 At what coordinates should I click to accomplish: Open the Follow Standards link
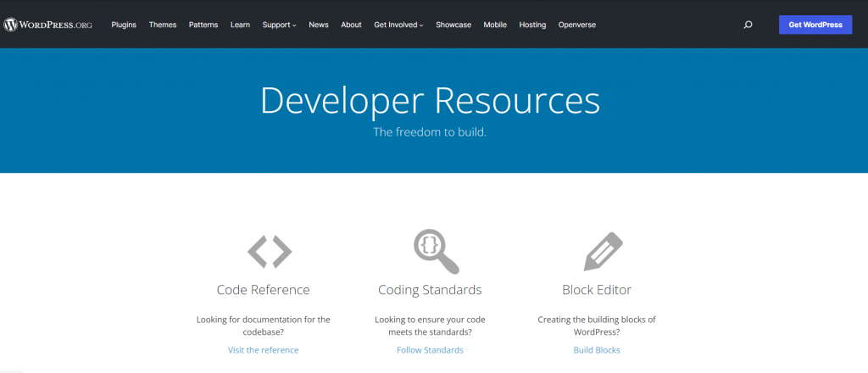click(430, 350)
